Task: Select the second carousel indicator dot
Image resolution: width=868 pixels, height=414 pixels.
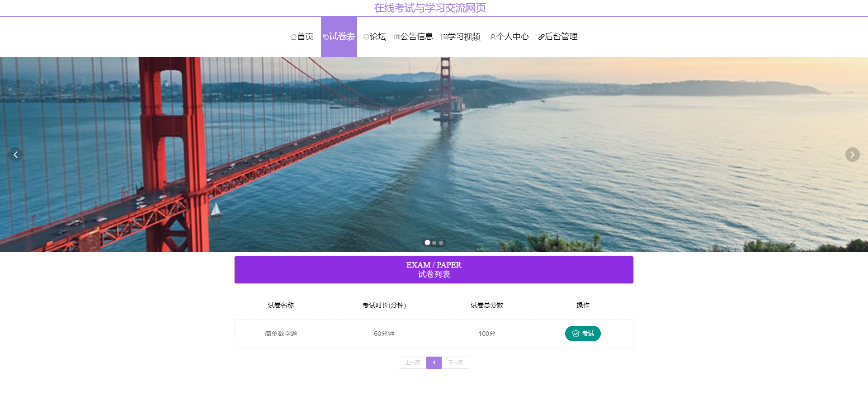Action: point(434,242)
